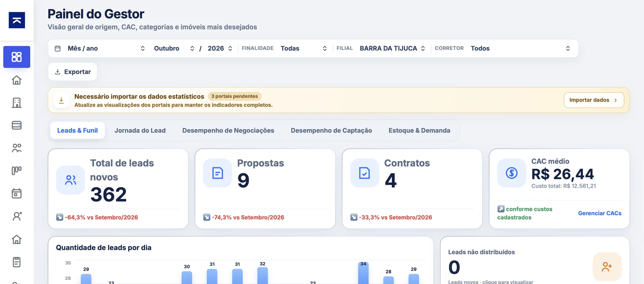This screenshot has width=644, height=284.
Task: Click the Contratos checked document icon
Action: [365, 173]
